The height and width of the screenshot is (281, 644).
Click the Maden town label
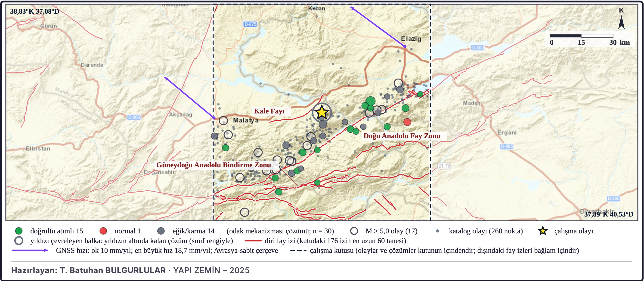(472, 103)
